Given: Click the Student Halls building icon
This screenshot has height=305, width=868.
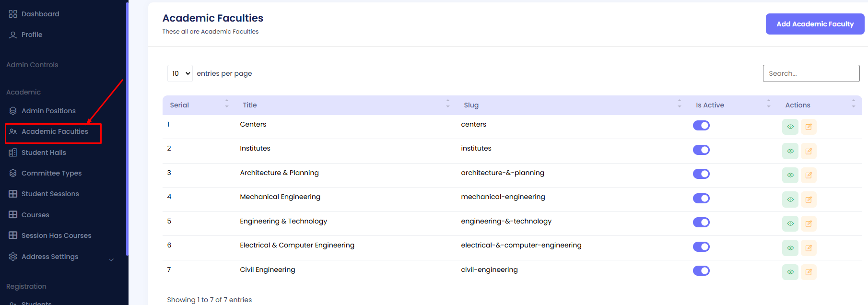Looking at the screenshot, I should (13, 152).
